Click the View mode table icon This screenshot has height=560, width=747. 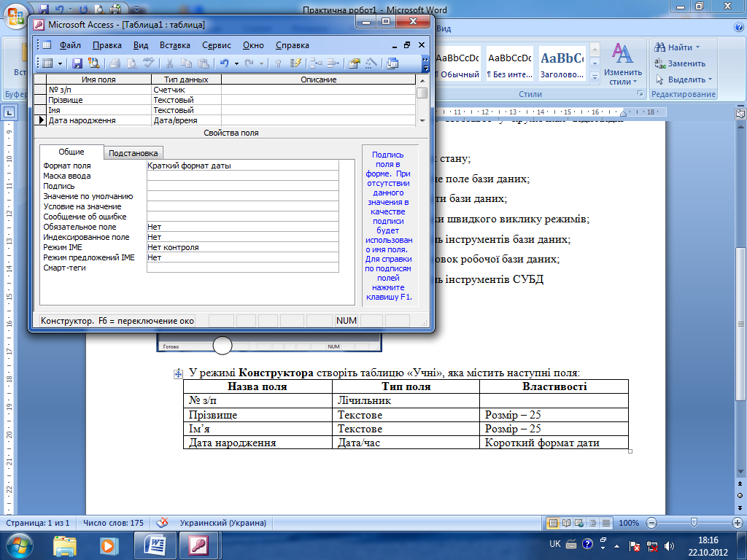click(47, 63)
